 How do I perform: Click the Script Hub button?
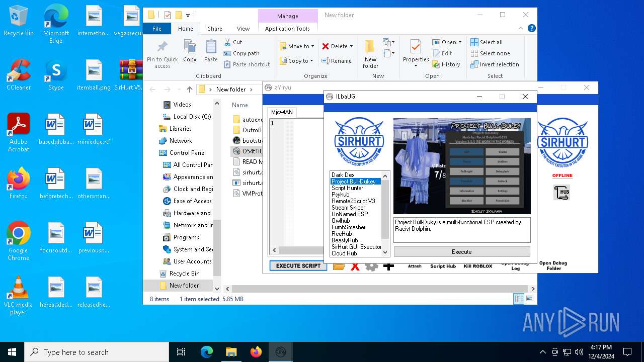point(443,266)
